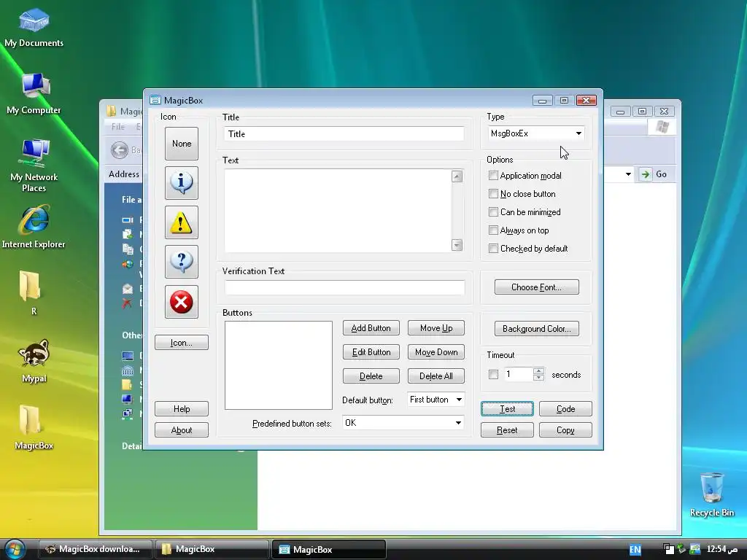The image size is (747, 560).
Task: Launch Mypal browser icon
Action: click(x=34, y=361)
